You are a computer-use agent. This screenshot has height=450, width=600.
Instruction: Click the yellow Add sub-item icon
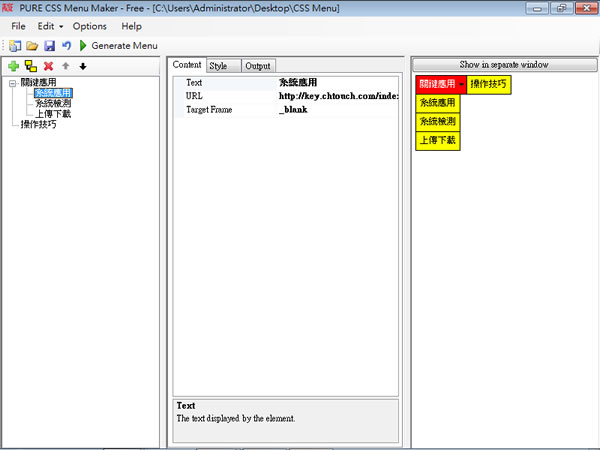pos(30,66)
